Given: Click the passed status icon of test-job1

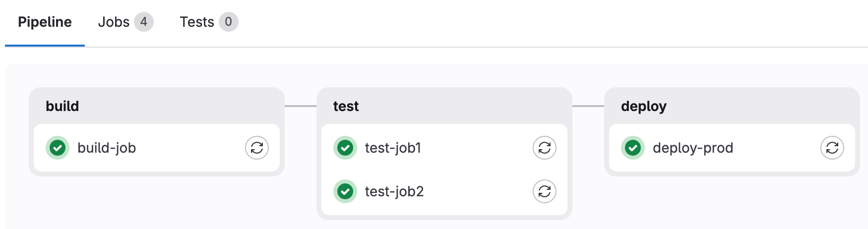Looking at the screenshot, I should point(345,148).
